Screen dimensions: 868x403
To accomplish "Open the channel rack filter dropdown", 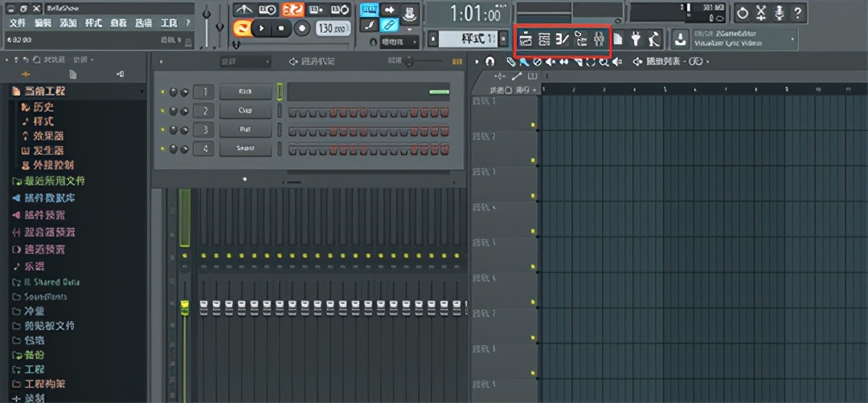I will click(x=245, y=61).
